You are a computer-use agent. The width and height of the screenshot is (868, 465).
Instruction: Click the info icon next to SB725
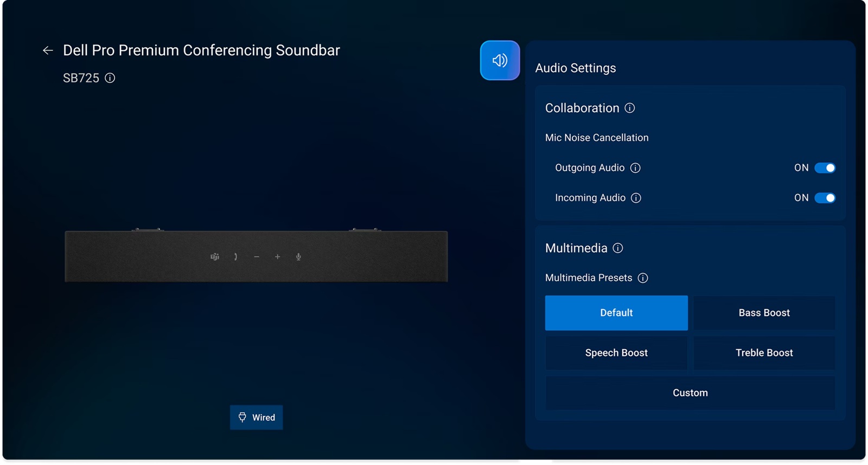pyautogui.click(x=110, y=78)
